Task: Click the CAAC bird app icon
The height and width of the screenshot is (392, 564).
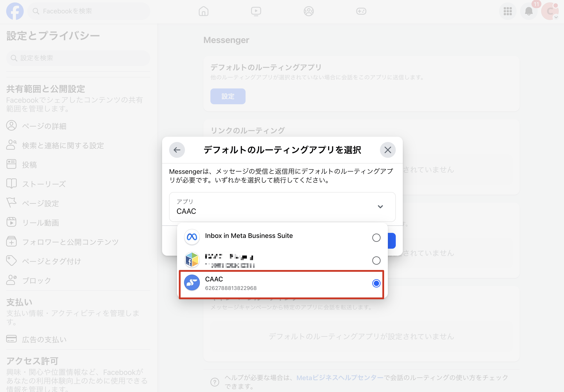Action: pyautogui.click(x=192, y=282)
